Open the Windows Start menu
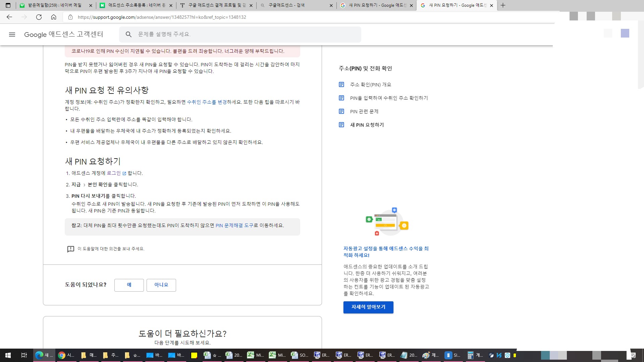Screen dimensions: 644x362 tap(8, 355)
